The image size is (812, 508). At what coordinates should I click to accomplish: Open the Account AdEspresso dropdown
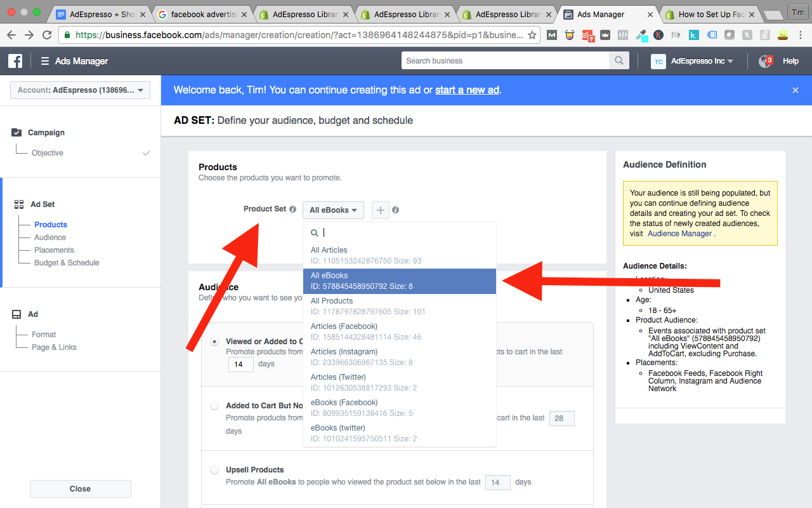80,90
